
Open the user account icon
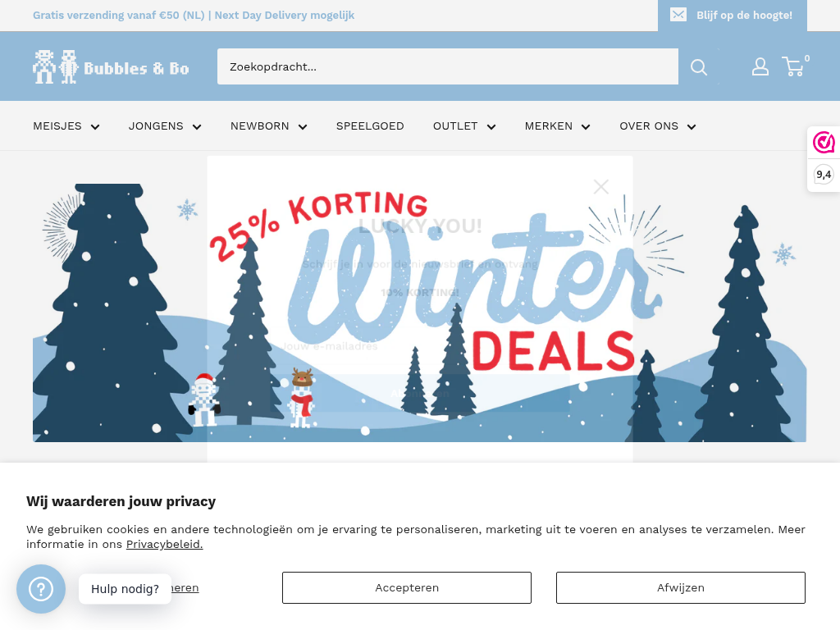tap(760, 67)
